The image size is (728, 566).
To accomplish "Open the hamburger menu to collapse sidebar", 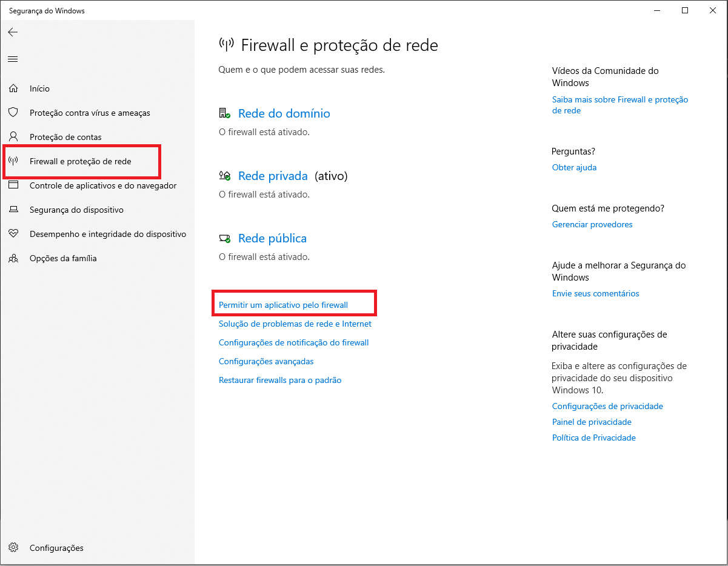I will click(13, 59).
